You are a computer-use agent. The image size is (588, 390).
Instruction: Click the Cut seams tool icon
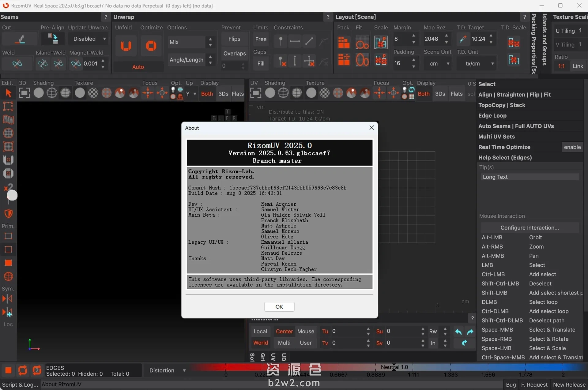pyautogui.click(x=20, y=39)
